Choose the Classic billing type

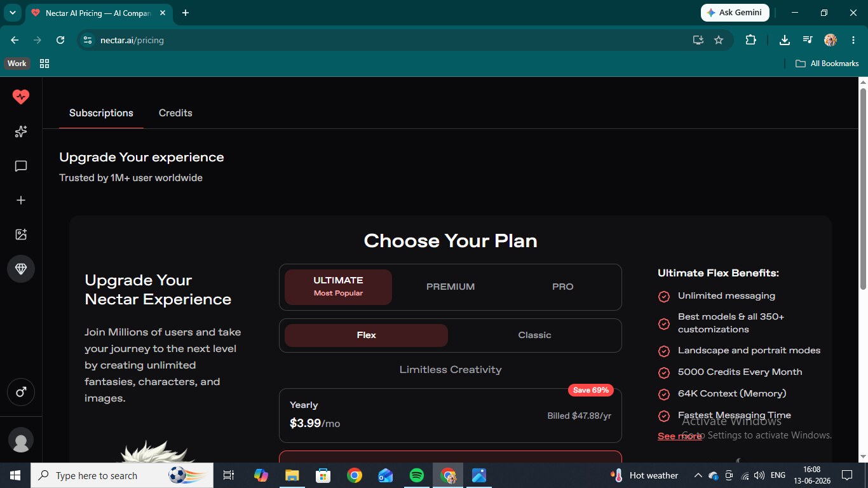click(x=534, y=335)
